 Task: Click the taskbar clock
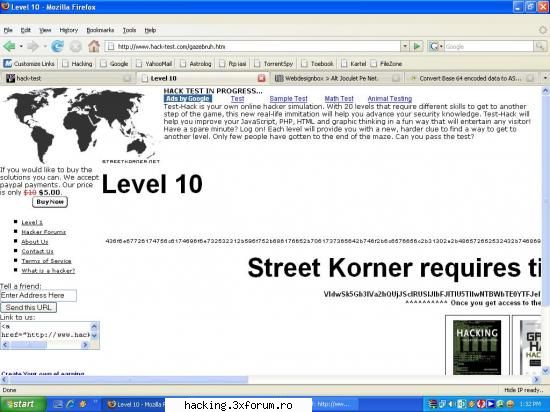[530, 405]
